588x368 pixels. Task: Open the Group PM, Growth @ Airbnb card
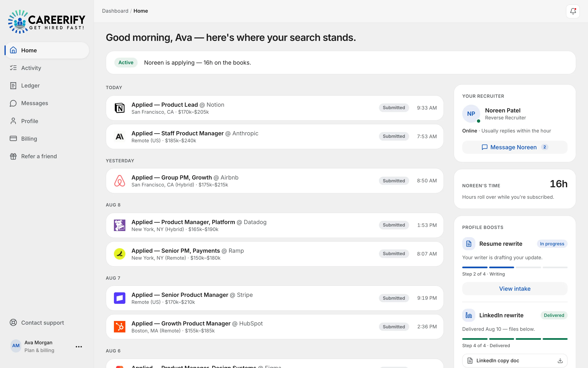275,181
